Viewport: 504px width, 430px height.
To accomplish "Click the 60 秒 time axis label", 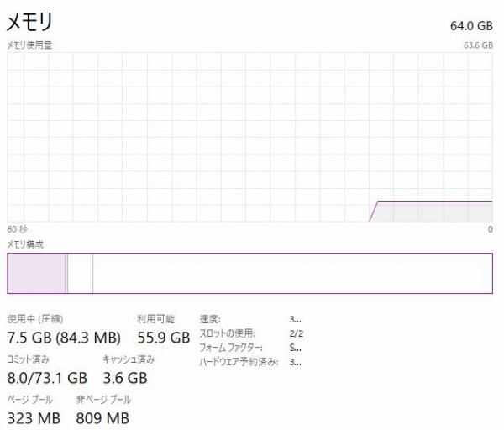I will (x=17, y=228).
